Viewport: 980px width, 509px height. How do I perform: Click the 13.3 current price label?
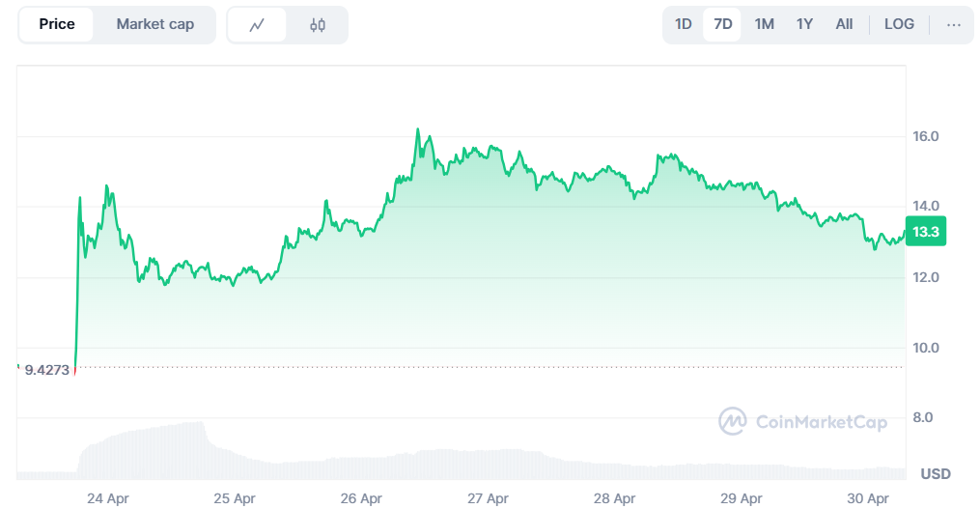pyautogui.click(x=928, y=232)
